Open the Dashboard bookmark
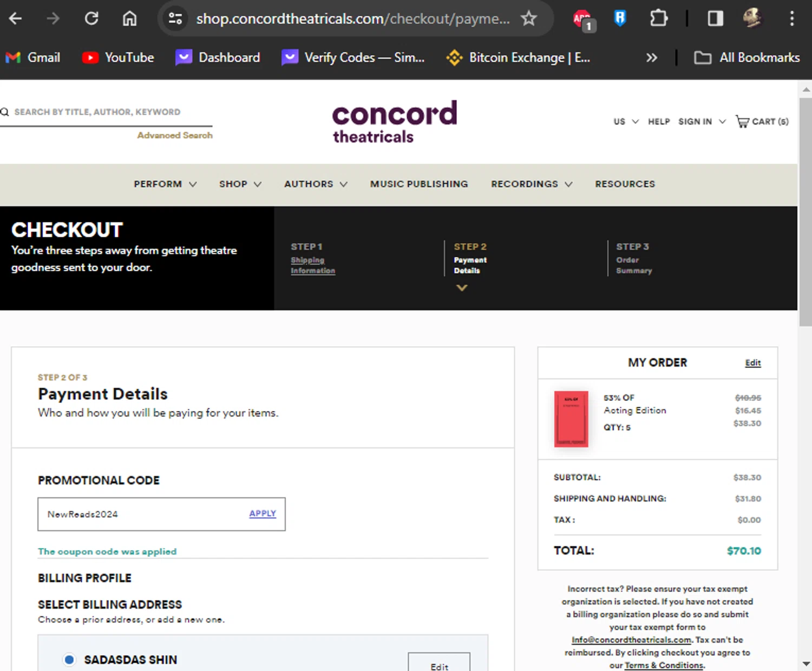 coord(218,57)
